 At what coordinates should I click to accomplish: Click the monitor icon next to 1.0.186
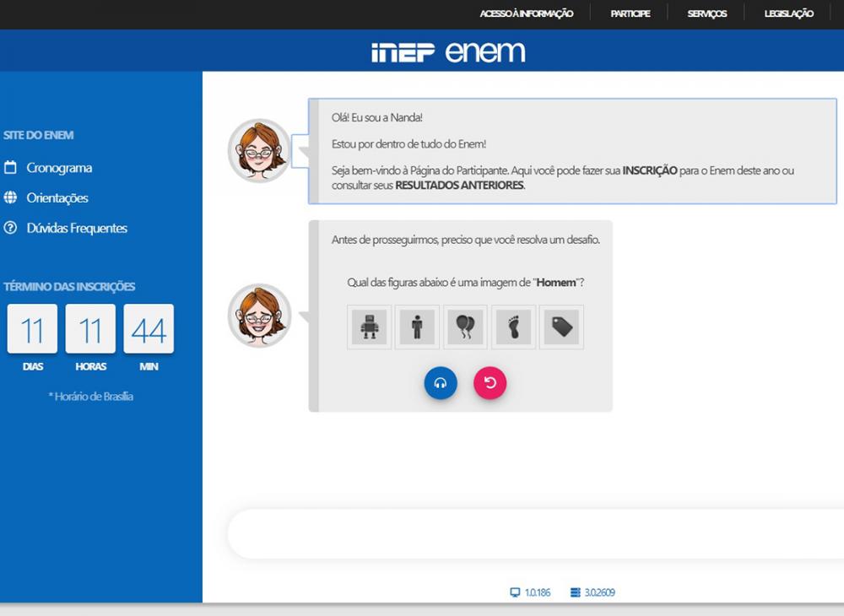[515, 592]
